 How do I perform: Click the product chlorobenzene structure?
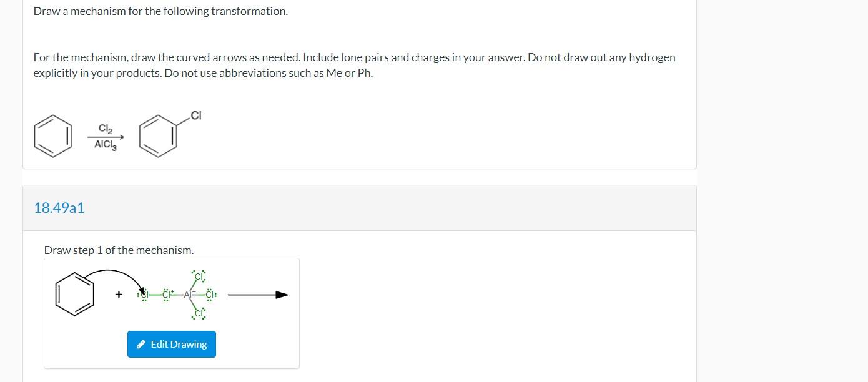click(x=157, y=135)
